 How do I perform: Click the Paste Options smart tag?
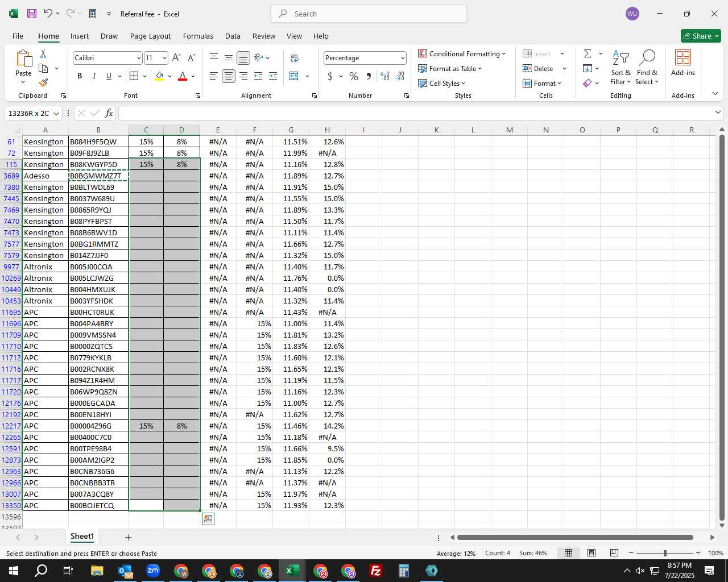point(208,518)
